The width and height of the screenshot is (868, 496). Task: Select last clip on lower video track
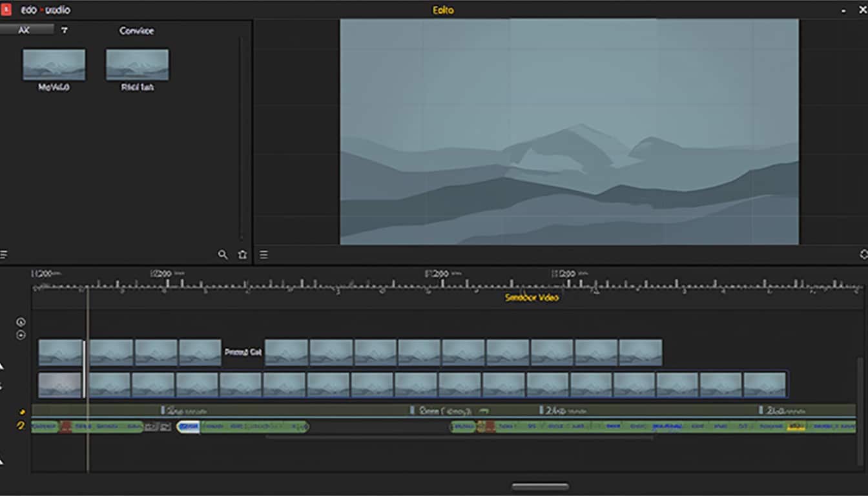(765, 384)
